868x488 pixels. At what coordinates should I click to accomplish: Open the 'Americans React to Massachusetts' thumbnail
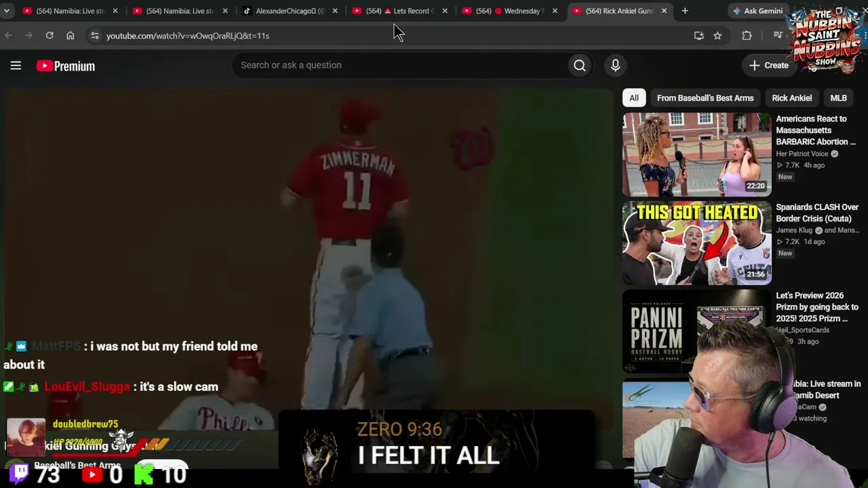(696, 155)
